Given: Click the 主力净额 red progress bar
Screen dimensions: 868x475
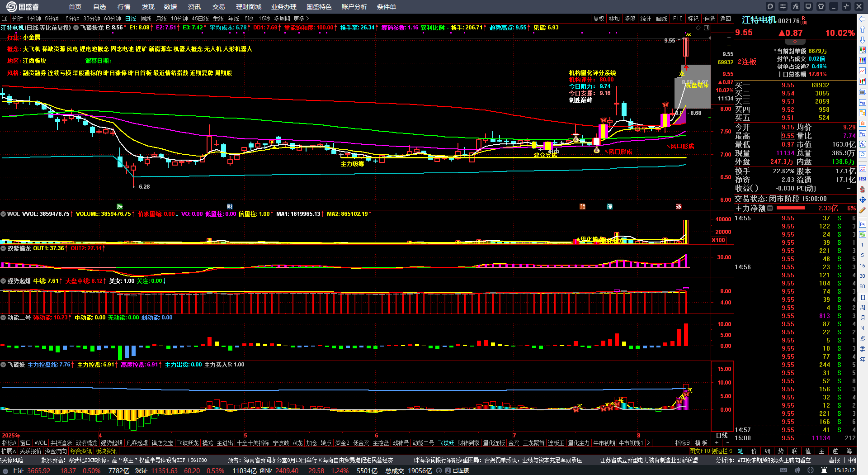Looking at the screenshot, I should (790, 208).
